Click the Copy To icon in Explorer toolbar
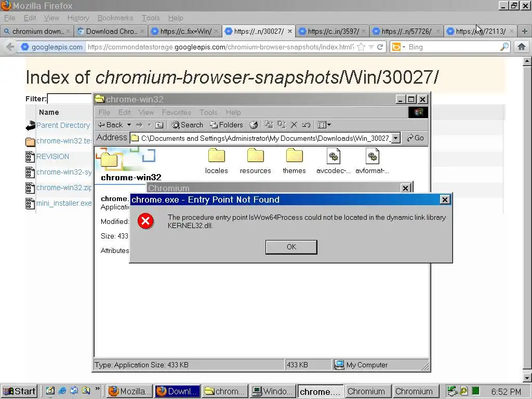The image size is (532, 399). pyautogui.click(x=282, y=125)
